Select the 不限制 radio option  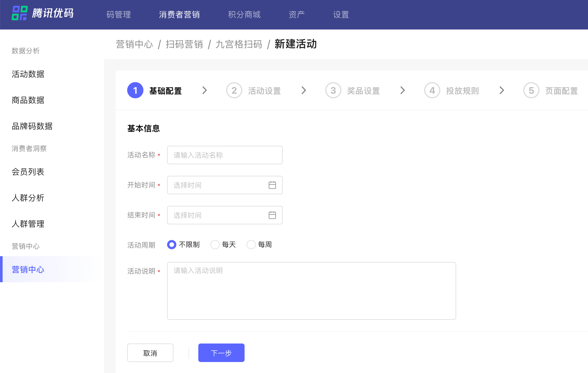click(x=172, y=245)
